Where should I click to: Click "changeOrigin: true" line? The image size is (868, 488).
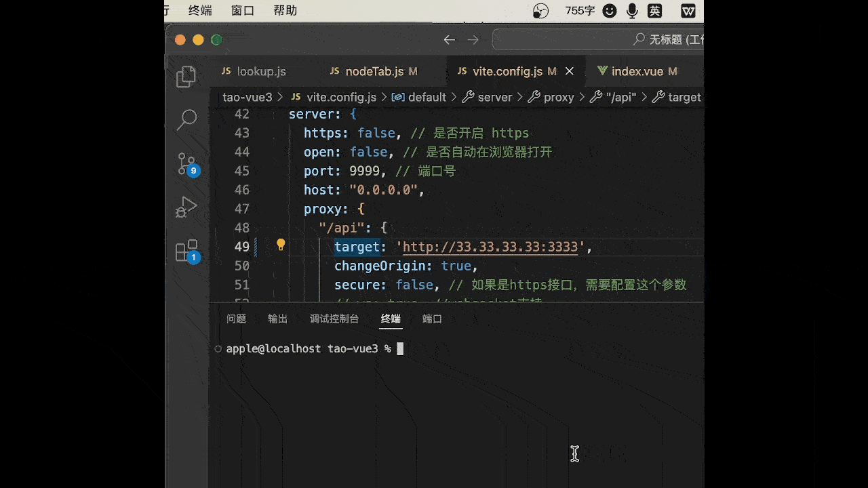pos(406,266)
